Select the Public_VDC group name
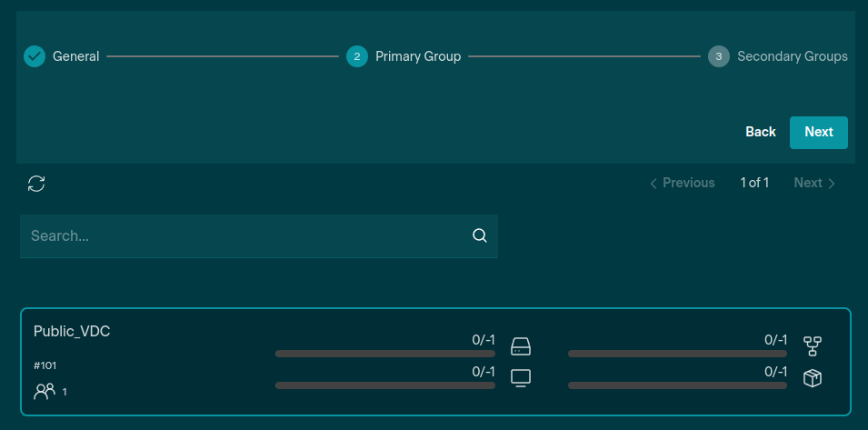 point(72,332)
